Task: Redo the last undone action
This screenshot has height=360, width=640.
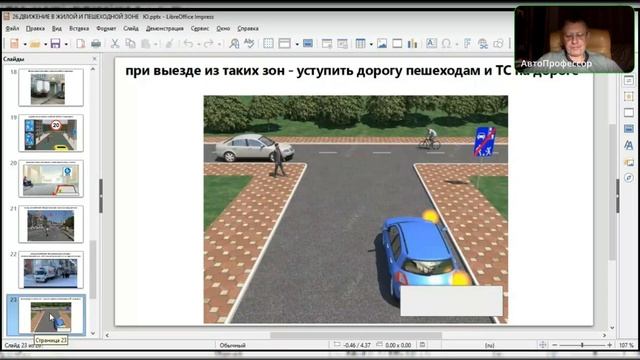Action: tap(209, 43)
